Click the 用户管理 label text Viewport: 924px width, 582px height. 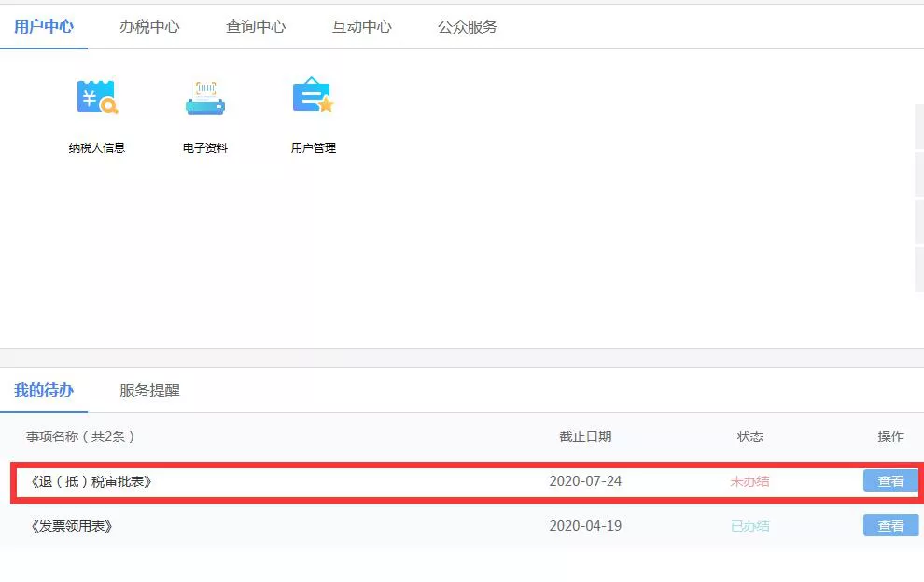click(x=313, y=148)
